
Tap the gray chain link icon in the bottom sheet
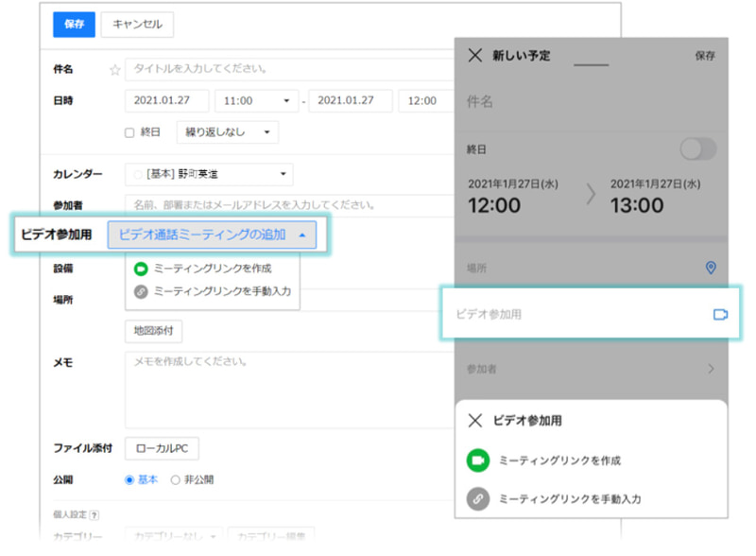click(478, 498)
